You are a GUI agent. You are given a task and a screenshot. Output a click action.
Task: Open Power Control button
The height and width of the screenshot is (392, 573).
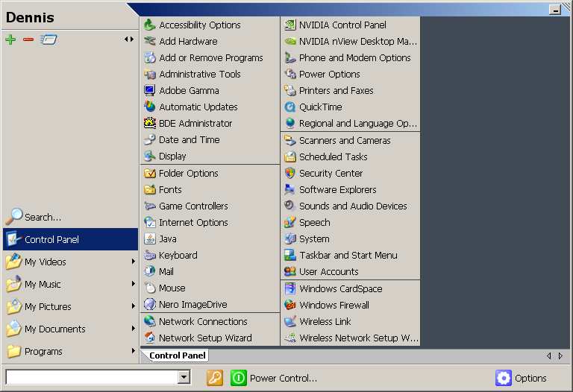[274, 378]
